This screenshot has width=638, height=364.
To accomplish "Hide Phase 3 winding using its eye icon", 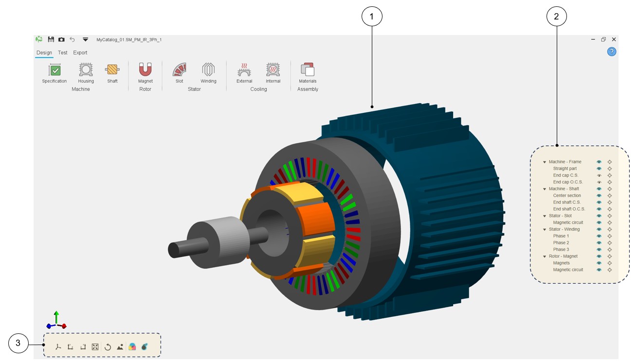I will pos(600,250).
